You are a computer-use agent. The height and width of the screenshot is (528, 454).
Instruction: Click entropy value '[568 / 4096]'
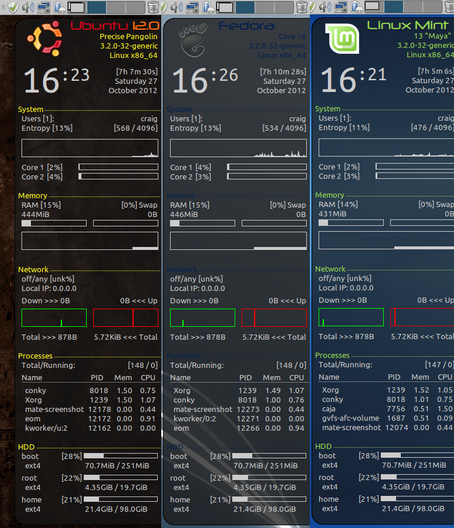[135, 128]
